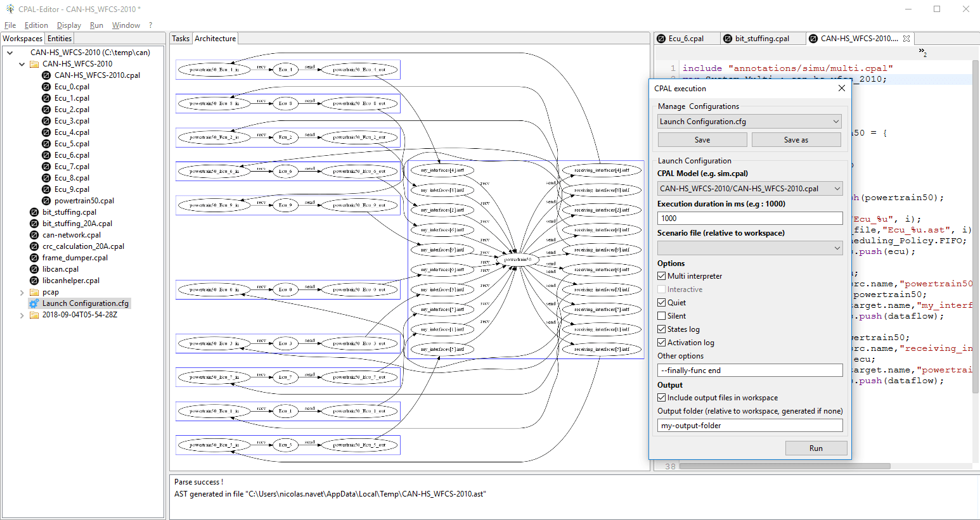Collapse the CAN-HS_WFCS-2010 workspace root

[10, 53]
